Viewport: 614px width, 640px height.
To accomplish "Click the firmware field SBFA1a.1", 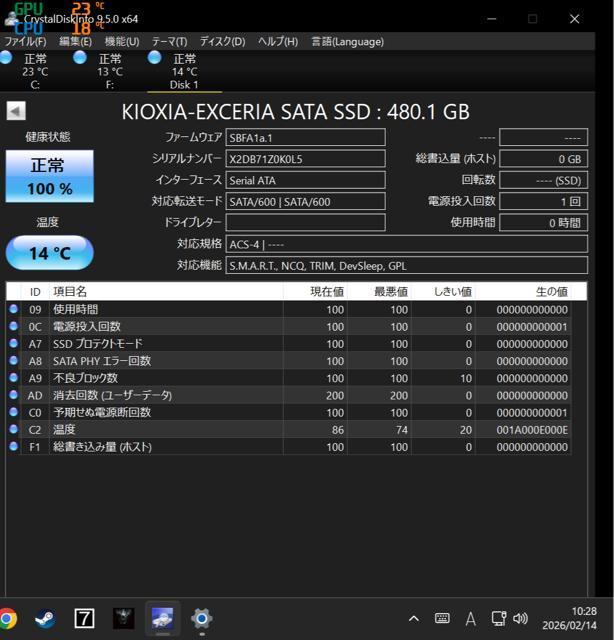I will point(305,138).
